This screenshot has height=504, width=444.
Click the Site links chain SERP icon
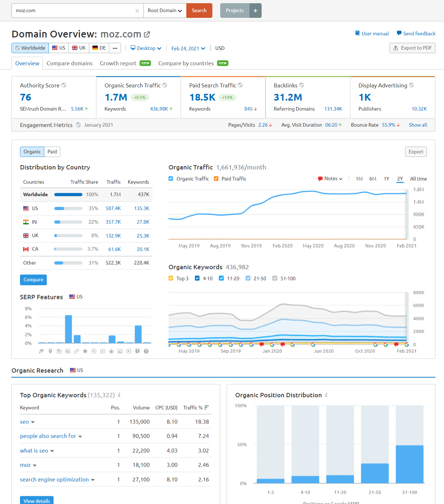pyautogui.click(x=76, y=351)
